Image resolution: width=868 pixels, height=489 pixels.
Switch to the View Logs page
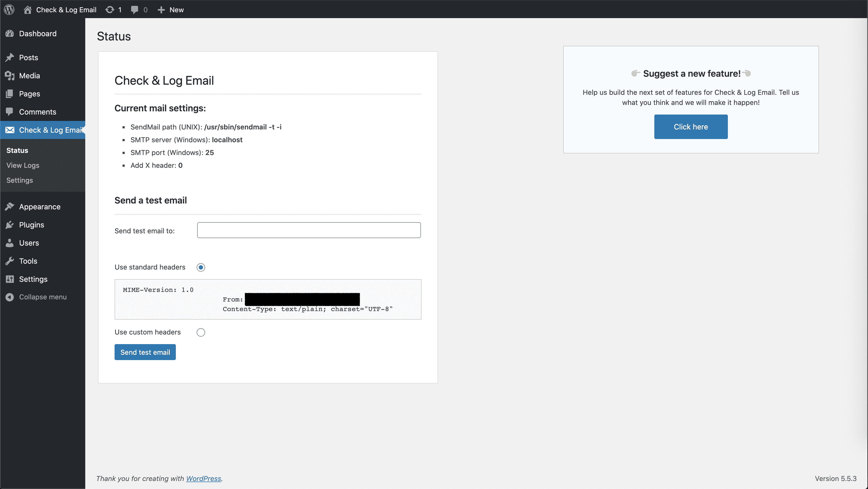point(23,165)
